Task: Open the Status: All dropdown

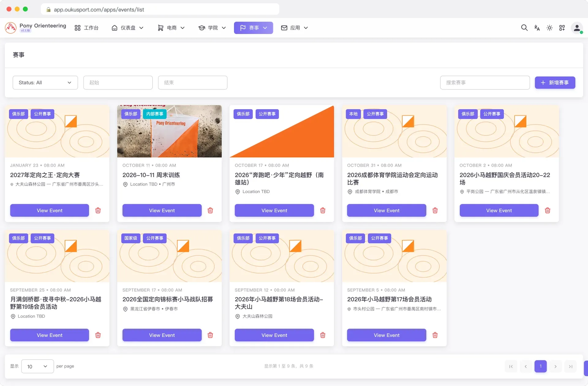Action: [45, 82]
